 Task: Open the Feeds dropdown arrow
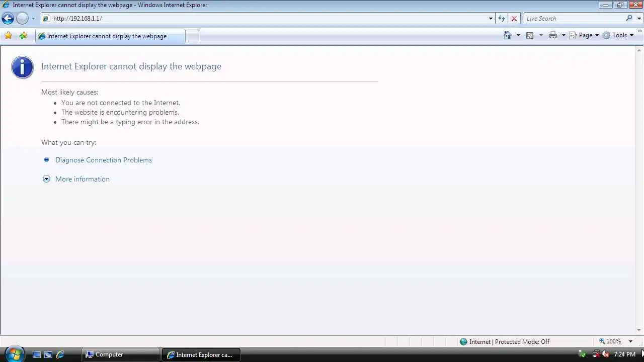[541, 35]
